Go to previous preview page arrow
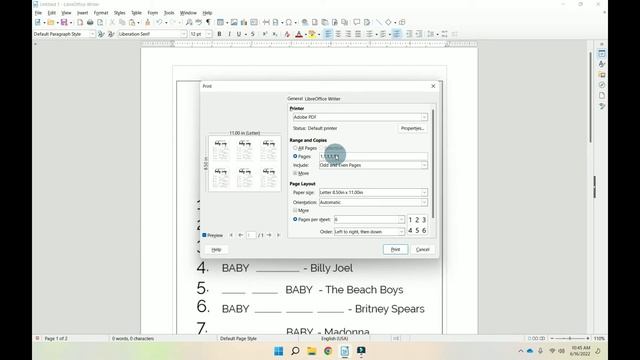Screen dimensions: 640x360 [x=240, y=235]
